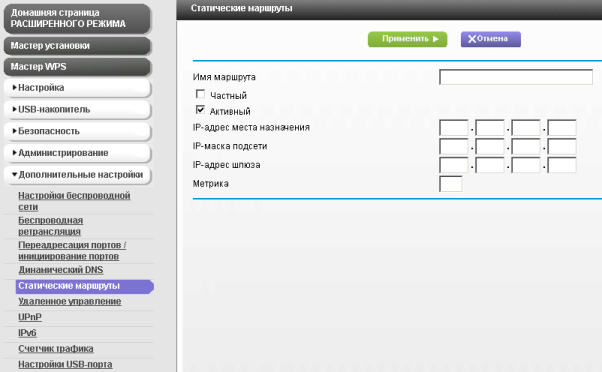602x372 pixels.
Task: Open the Динамический DNS link
Action: point(61,270)
